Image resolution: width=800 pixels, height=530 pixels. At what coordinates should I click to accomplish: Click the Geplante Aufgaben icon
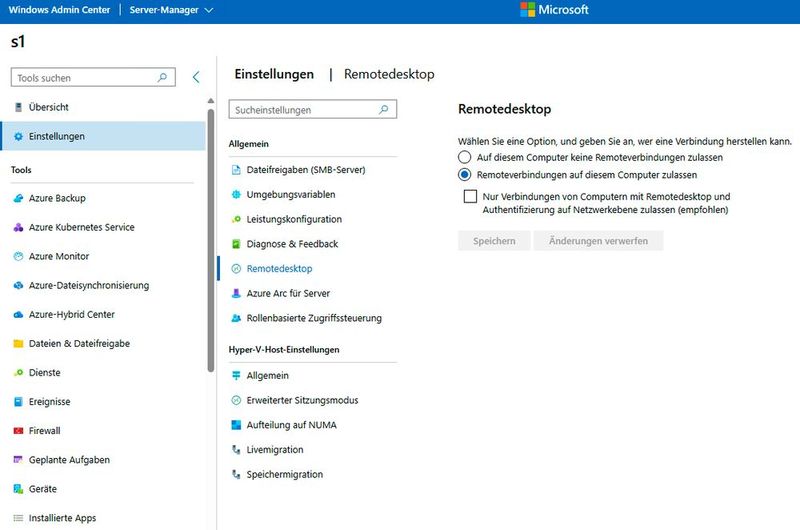point(18,460)
